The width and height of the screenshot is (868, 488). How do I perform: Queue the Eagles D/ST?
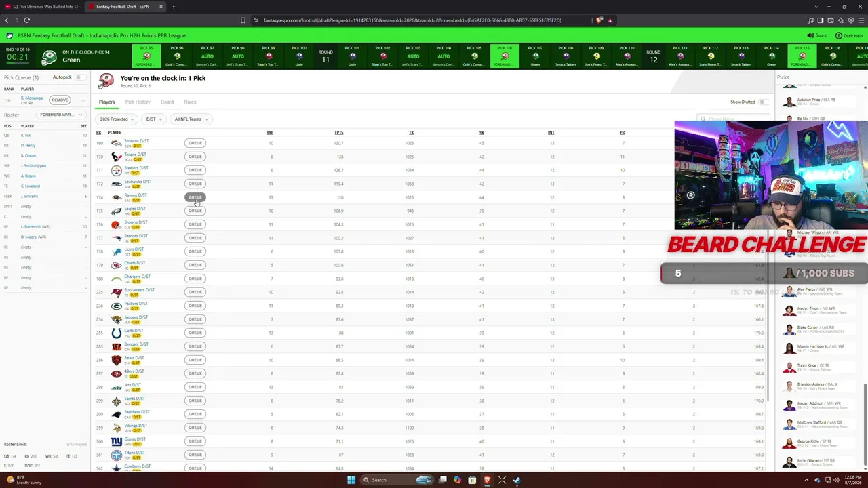(x=195, y=211)
